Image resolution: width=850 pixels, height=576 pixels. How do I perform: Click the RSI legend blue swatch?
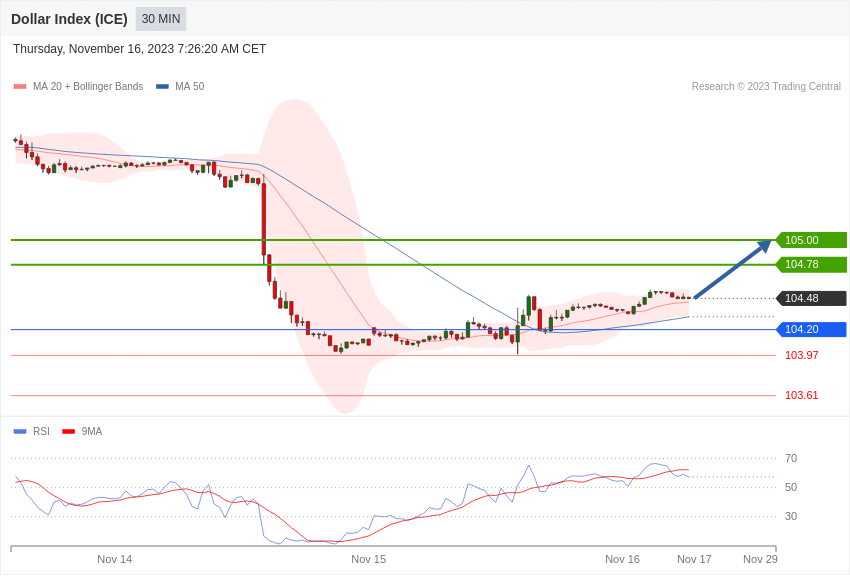(x=20, y=431)
